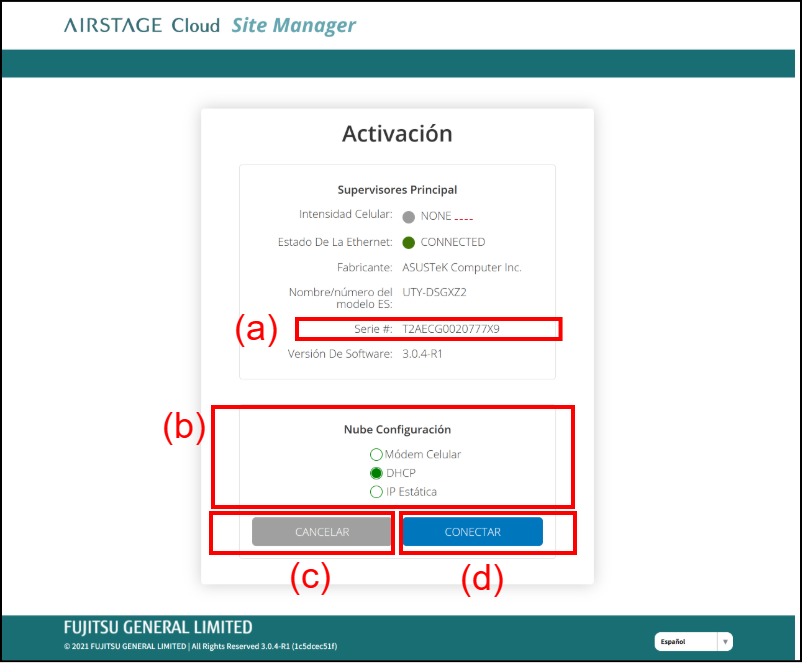Click the Fujitsu General Limited footer logo
The height and width of the screenshot is (664, 802).
tap(157, 627)
